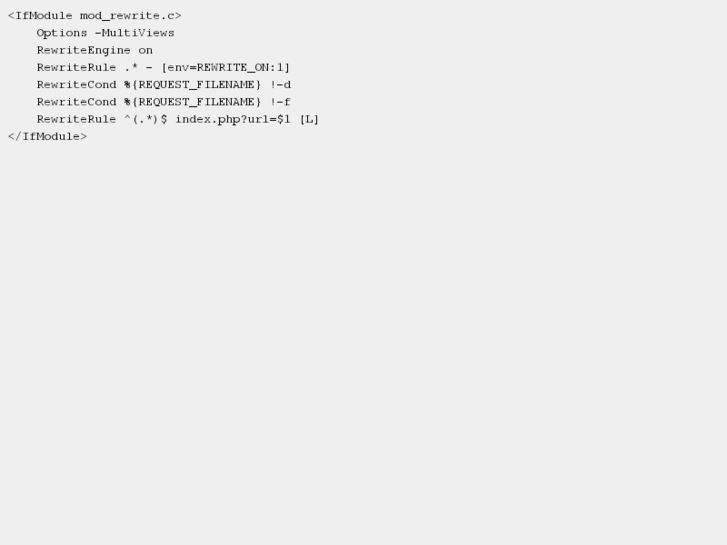727x545 pixels.
Task: Click RewriteRule on the env=REWRITE_ON line
Action: (x=77, y=67)
